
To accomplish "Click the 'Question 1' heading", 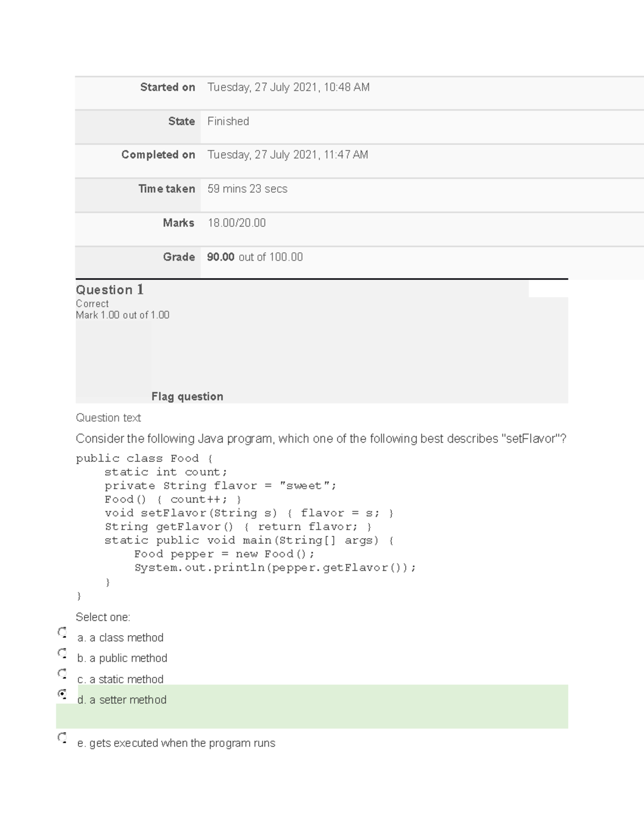I will tap(109, 290).
